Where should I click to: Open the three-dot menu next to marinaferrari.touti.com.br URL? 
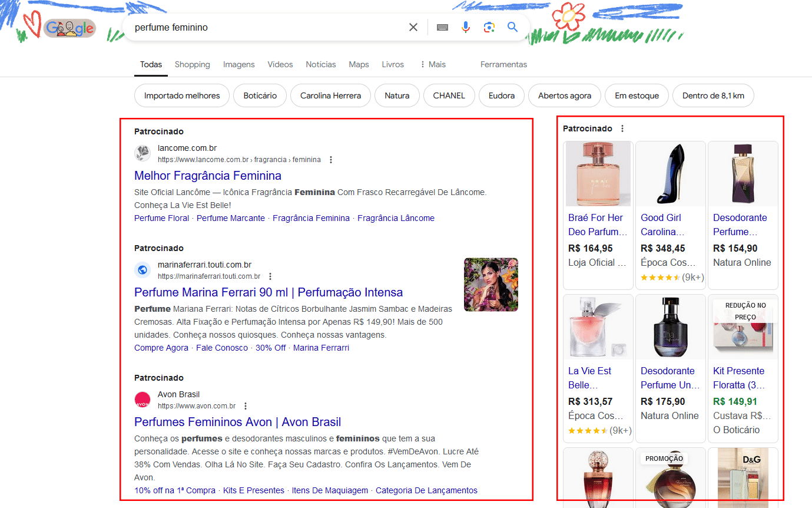pyautogui.click(x=270, y=276)
